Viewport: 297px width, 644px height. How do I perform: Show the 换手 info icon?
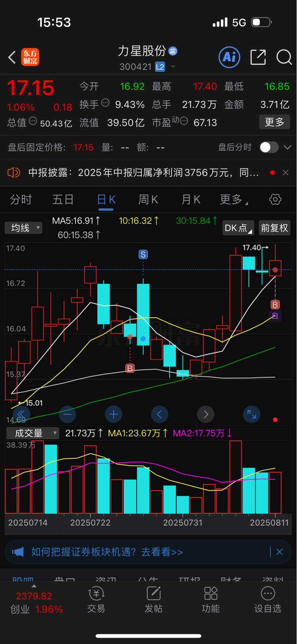(x=105, y=103)
